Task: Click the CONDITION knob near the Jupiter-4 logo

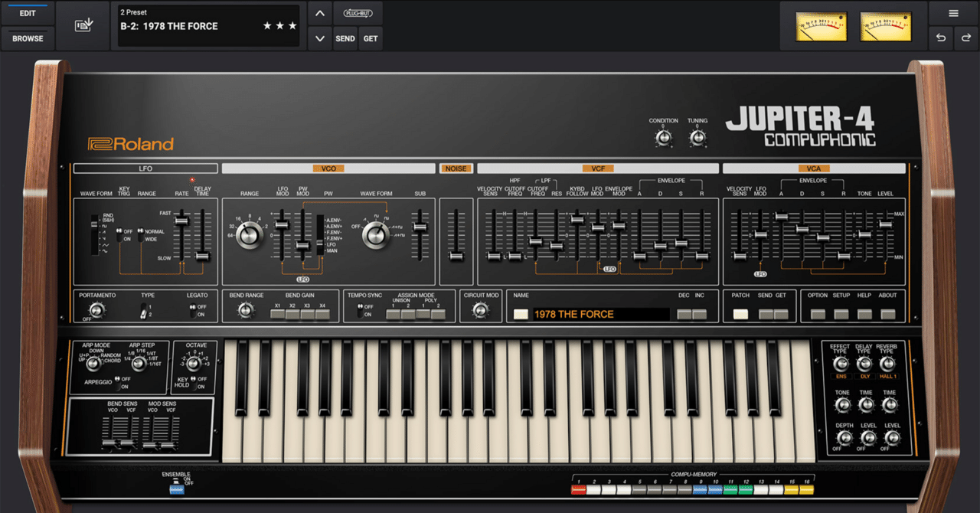Action: tap(663, 139)
